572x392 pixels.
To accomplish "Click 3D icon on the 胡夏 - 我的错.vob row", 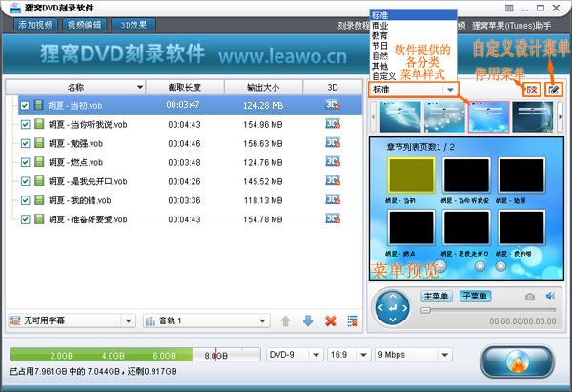I will pos(333,199).
